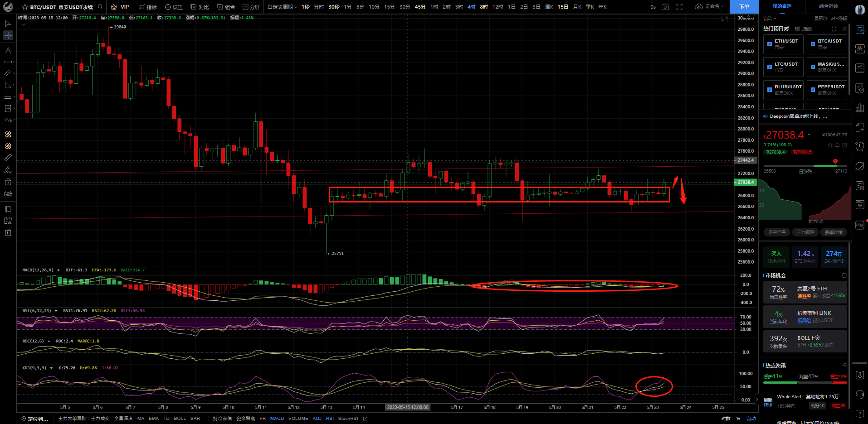Click the blue 下单 order button
The height and width of the screenshot is (424, 868).
pos(744,7)
